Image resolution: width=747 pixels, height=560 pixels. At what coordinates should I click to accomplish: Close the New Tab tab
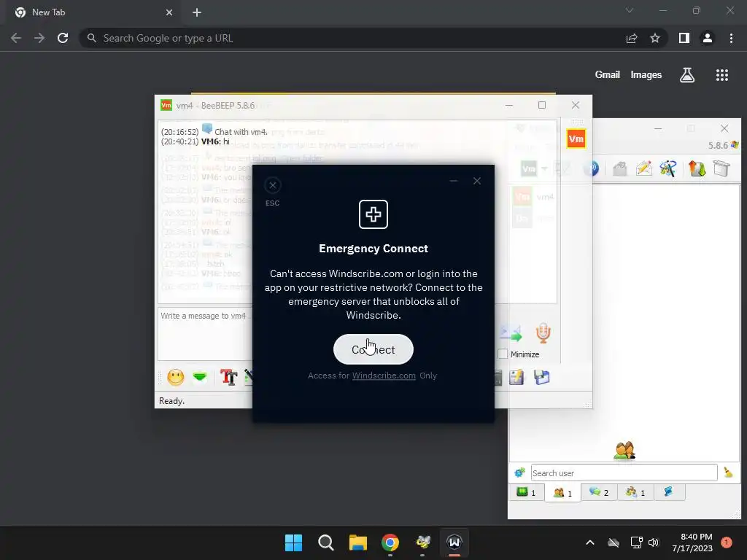coord(169,12)
